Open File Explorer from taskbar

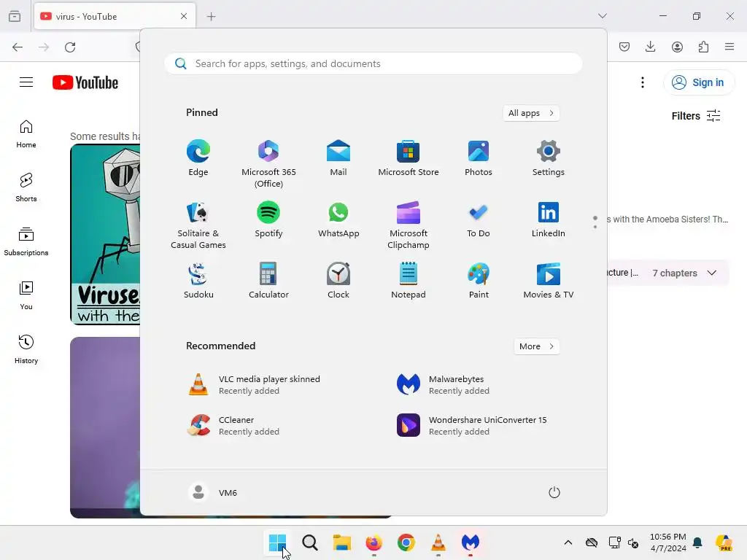[x=341, y=542]
